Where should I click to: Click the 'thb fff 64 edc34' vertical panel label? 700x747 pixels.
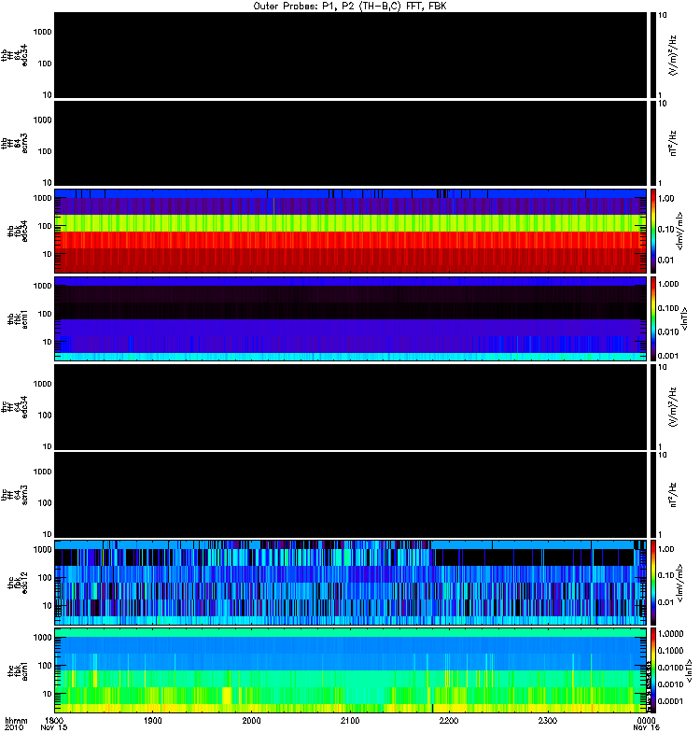click(14, 55)
